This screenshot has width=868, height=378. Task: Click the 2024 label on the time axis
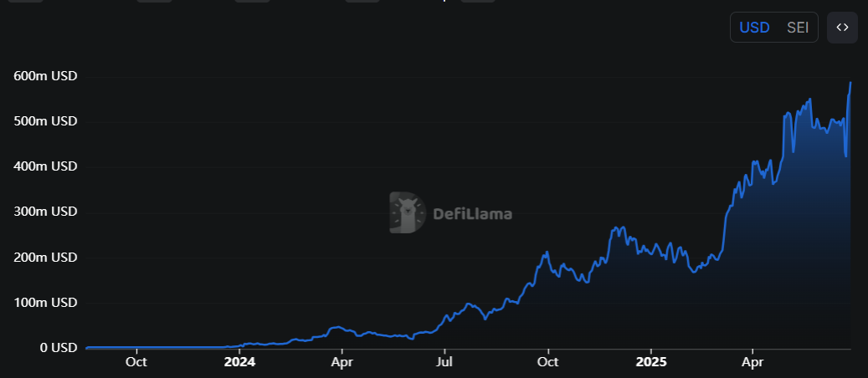[x=239, y=362]
